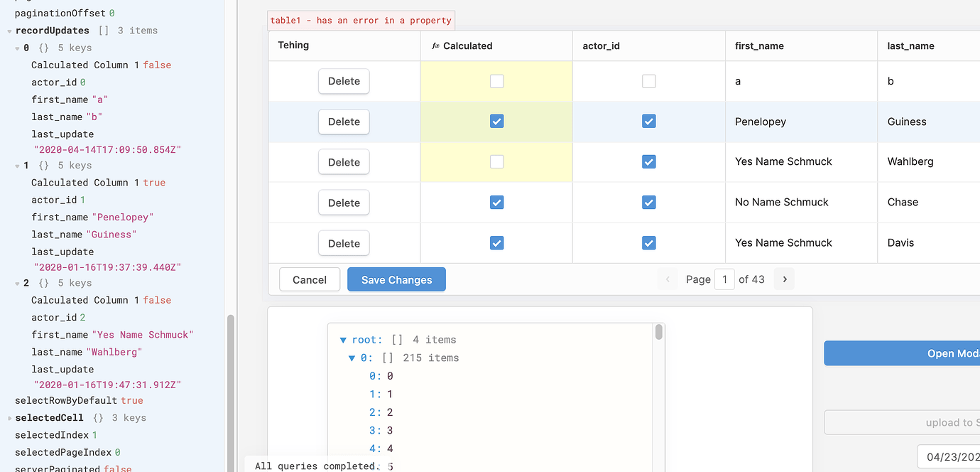Uncheck the Calculated checkbox in Penelopey's row
Viewport: 980px width, 472px height.
496,121
